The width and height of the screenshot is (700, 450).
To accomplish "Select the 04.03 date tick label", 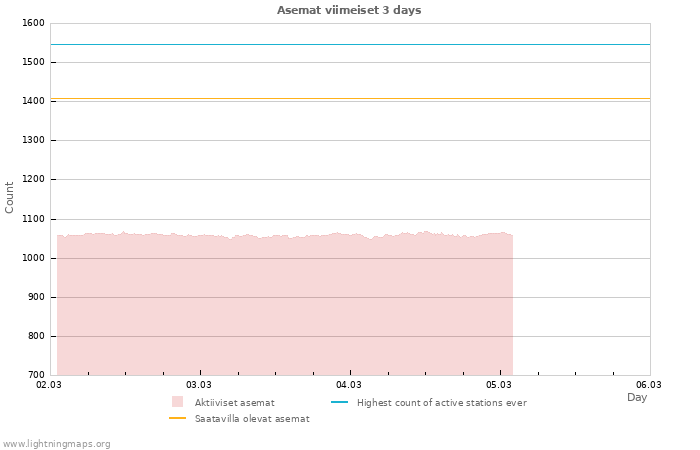I will (349, 384).
